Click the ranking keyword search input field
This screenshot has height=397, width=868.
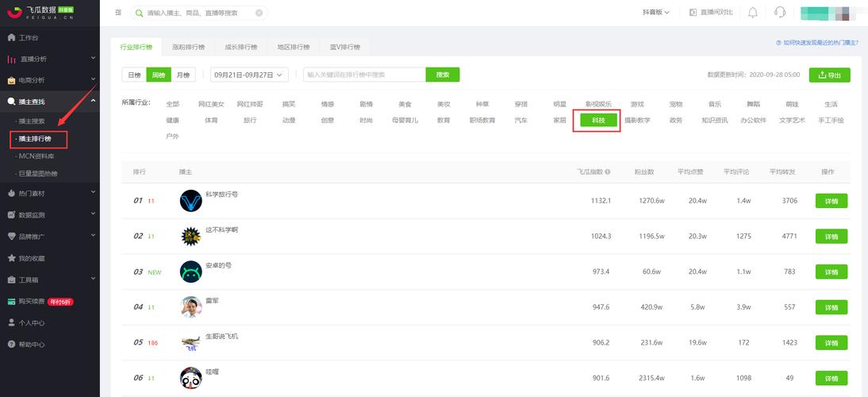click(x=364, y=75)
